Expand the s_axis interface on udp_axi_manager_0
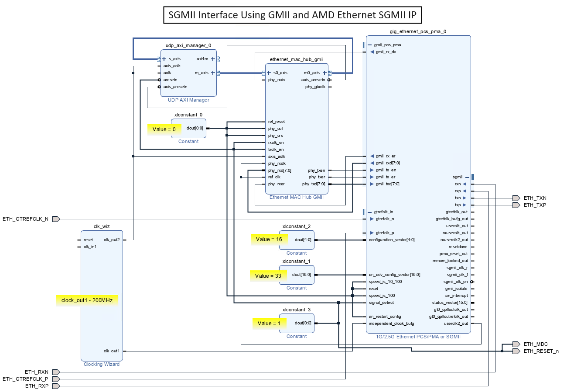The height and width of the screenshot is (392, 567). (164, 59)
